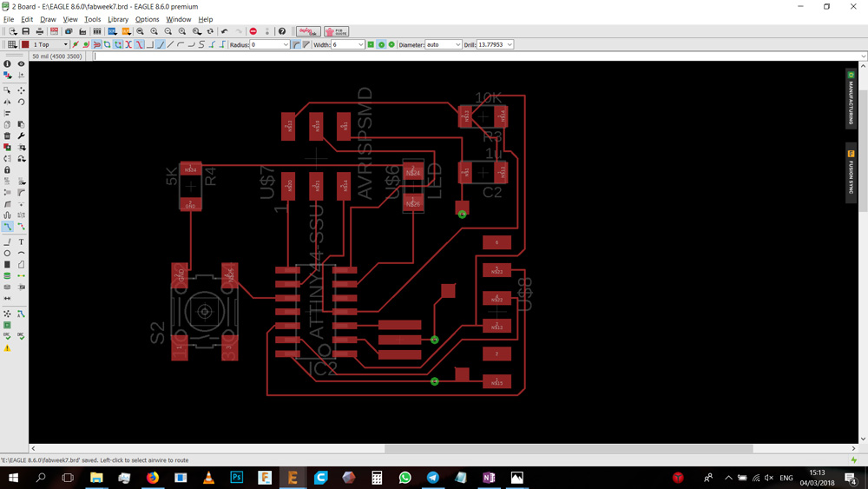This screenshot has height=489, width=868.
Task: Click the Errors warning triangle icon
Action: [7, 348]
